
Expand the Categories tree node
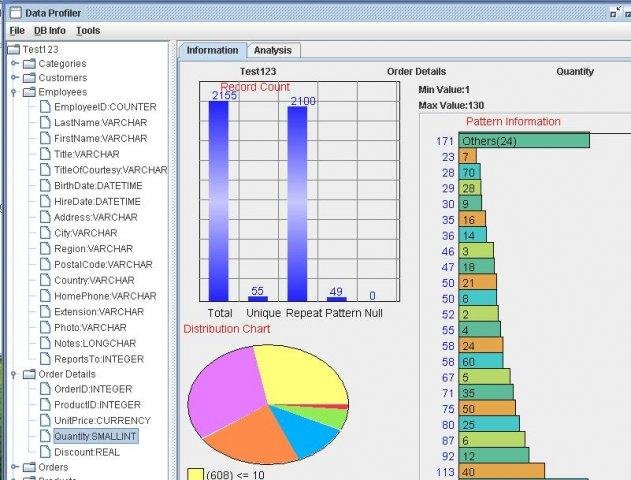14,63
